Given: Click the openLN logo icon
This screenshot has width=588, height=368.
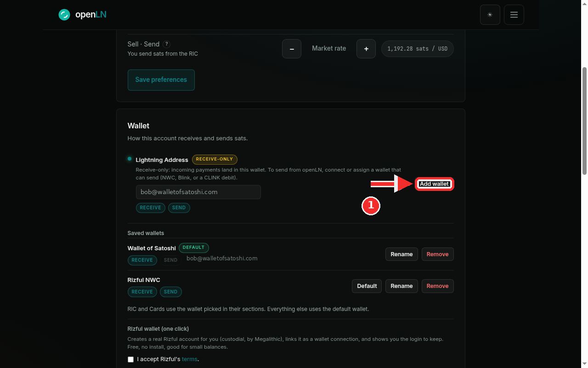Looking at the screenshot, I should (x=64, y=15).
